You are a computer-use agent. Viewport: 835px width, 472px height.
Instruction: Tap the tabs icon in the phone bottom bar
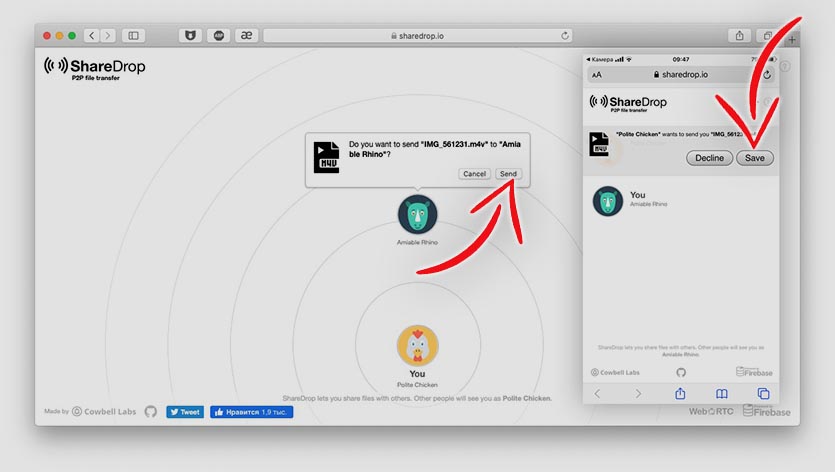point(763,394)
